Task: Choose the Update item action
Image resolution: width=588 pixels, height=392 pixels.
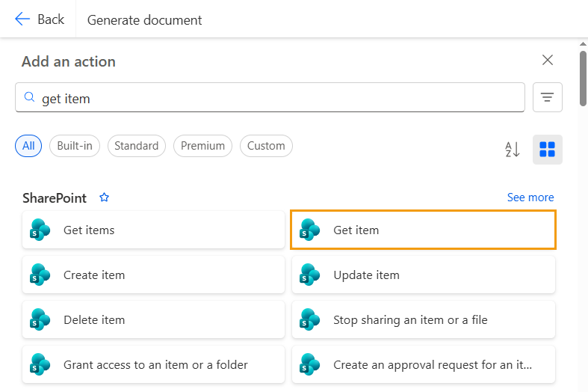Action: [x=424, y=275]
